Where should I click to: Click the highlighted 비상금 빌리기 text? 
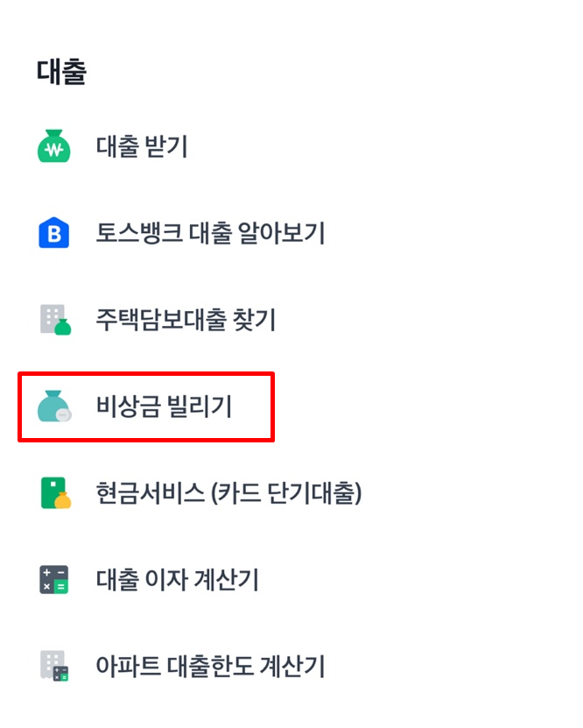pos(159,406)
